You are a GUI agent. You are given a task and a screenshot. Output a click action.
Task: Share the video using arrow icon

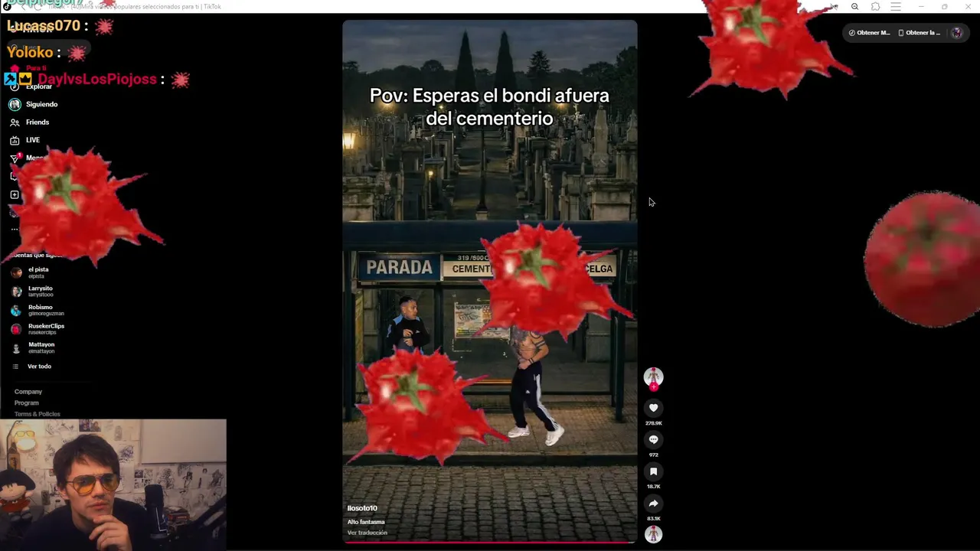653,504
